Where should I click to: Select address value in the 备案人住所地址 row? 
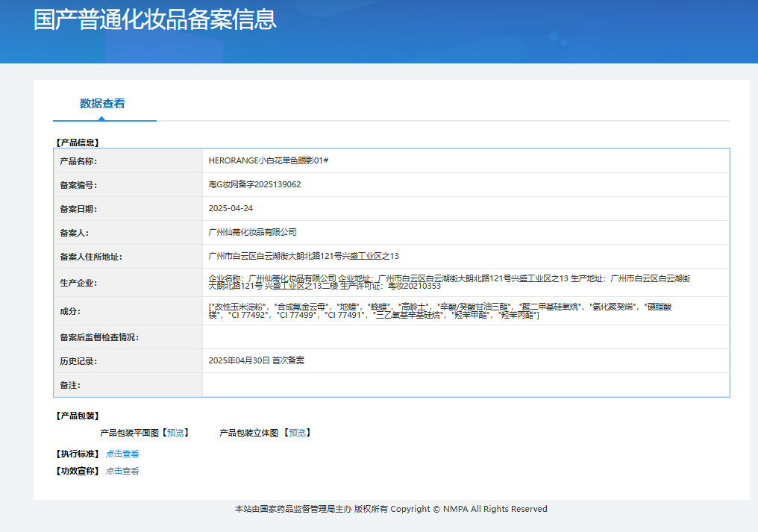point(304,257)
